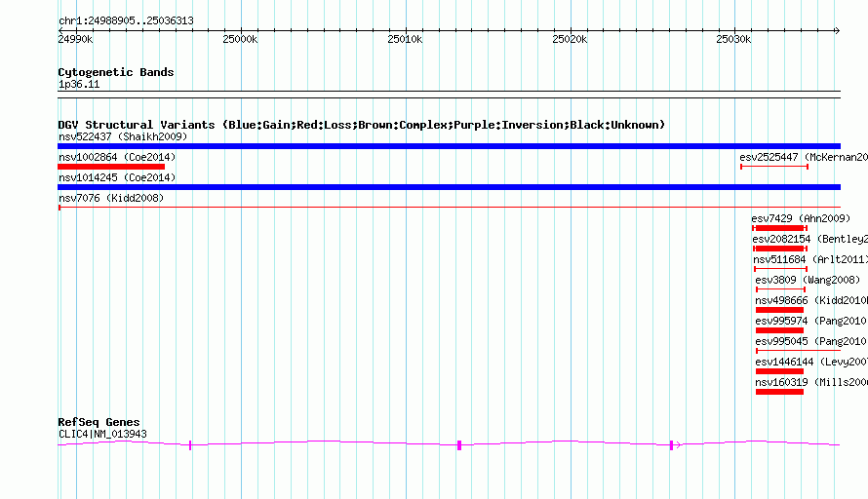Screen dimensions: 868x499
Task: Open nsv511684 (Arlt2011) variant label
Action: [810, 259]
